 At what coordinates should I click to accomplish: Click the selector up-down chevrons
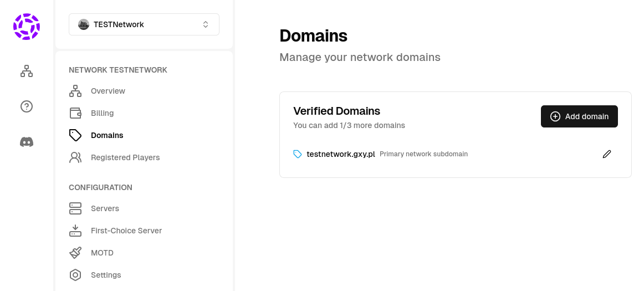pyautogui.click(x=206, y=24)
